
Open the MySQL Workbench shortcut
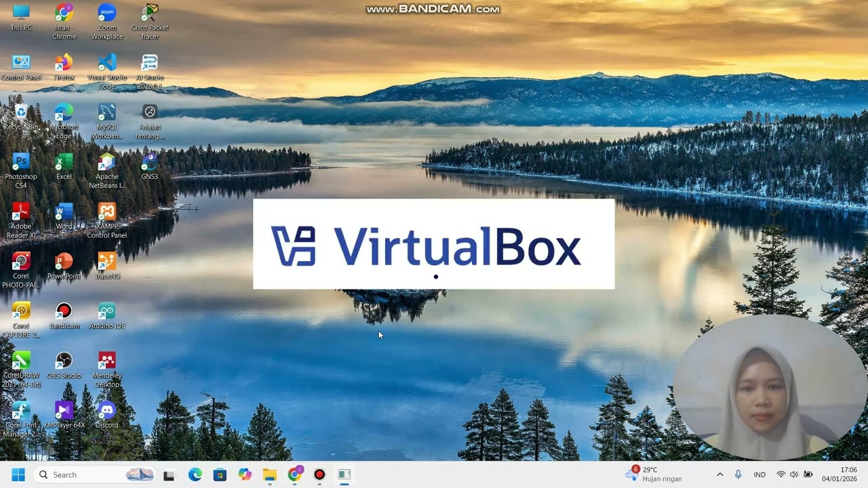[107, 121]
